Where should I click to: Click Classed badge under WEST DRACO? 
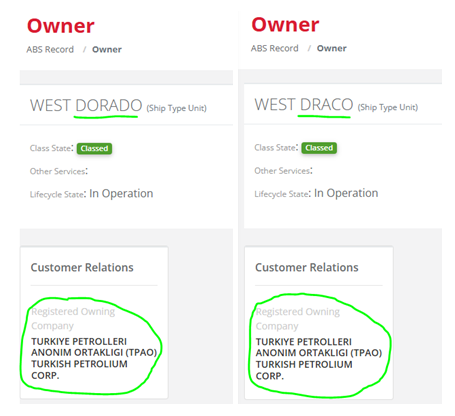coord(319,148)
